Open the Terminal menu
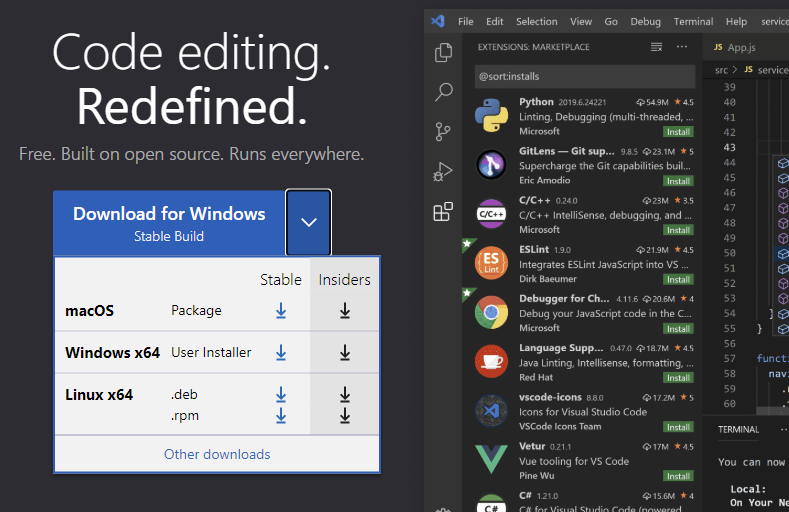The height and width of the screenshot is (512, 789). point(693,22)
